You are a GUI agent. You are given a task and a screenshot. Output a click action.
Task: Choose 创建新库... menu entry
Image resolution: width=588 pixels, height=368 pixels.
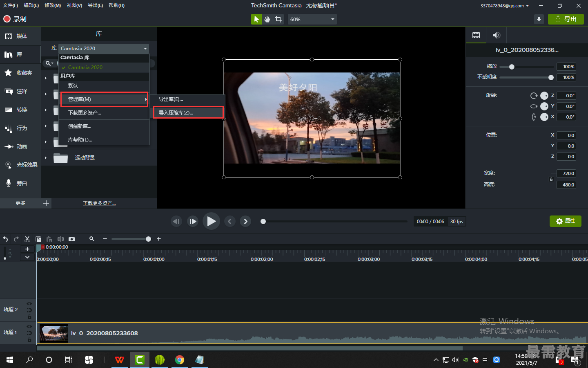point(104,126)
